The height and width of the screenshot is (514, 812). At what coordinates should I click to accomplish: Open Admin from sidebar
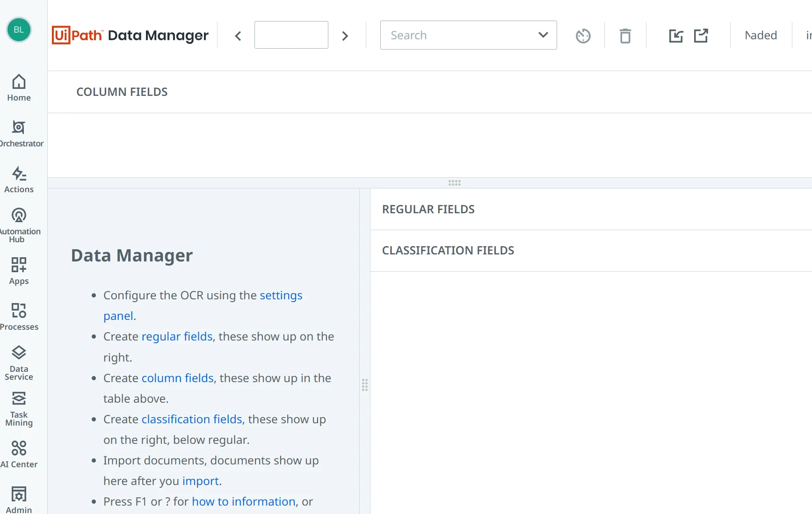[x=19, y=500]
